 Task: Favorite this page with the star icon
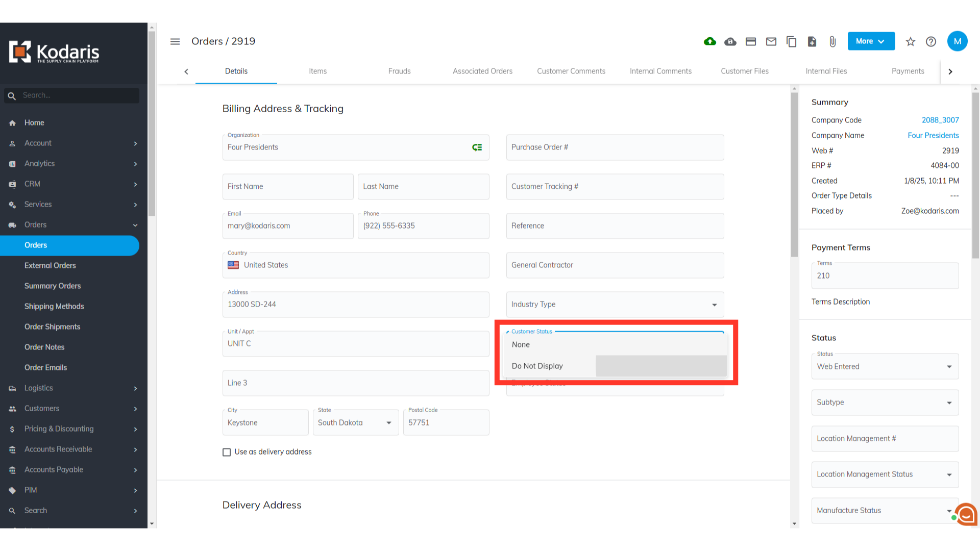click(x=911, y=41)
